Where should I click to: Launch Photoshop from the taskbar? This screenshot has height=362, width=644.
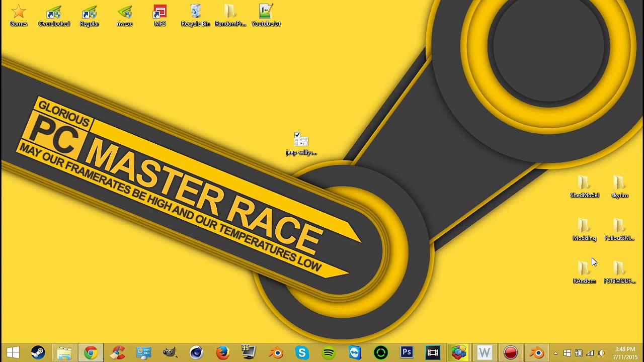[407, 352]
